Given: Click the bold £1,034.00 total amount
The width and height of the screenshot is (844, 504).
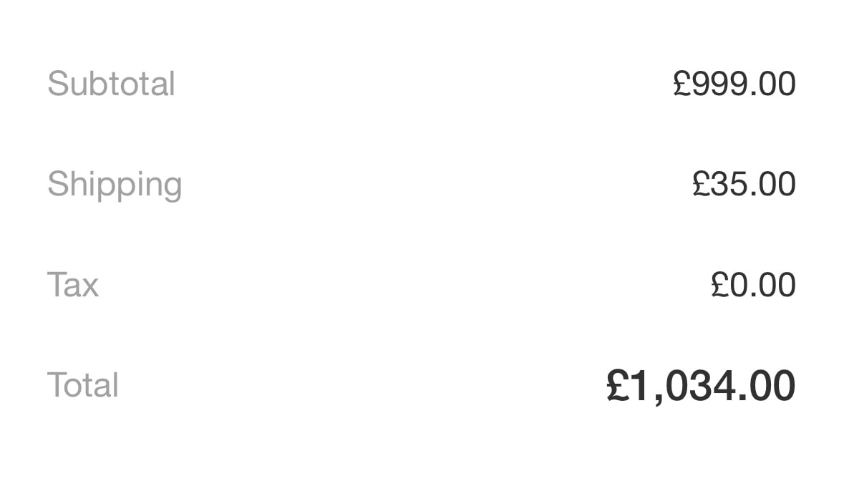Looking at the screenshot, I should (701, 385).
